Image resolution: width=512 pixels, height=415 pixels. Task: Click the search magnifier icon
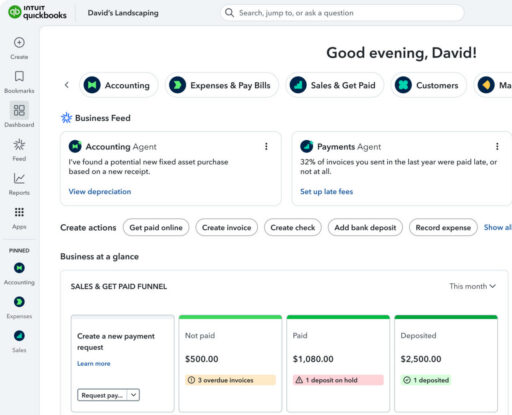[x=229, y=13]
